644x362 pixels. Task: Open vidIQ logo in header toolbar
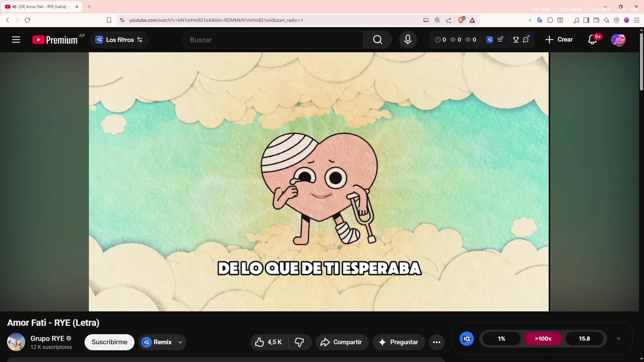click(490, 40)
